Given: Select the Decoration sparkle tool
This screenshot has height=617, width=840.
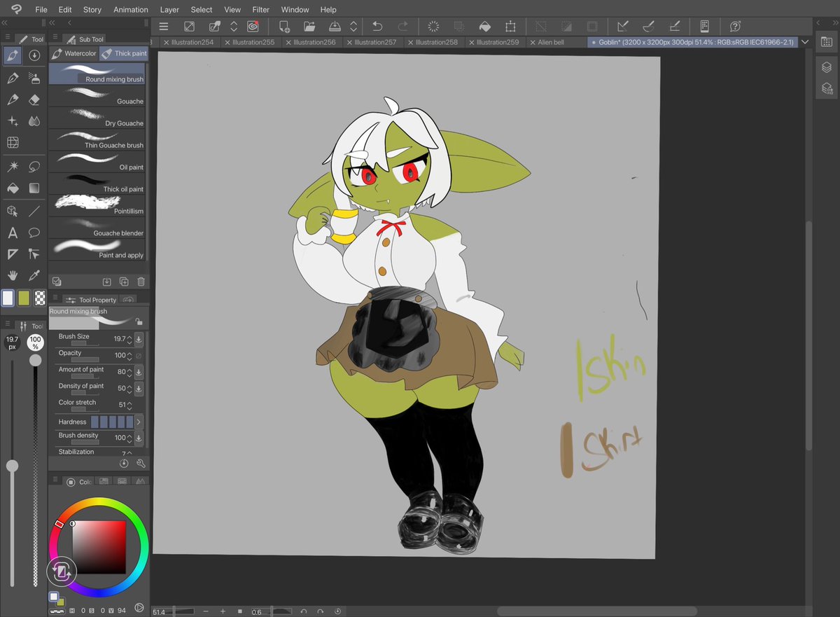Looking at the screenshot, I should click(x=13, y=122).
